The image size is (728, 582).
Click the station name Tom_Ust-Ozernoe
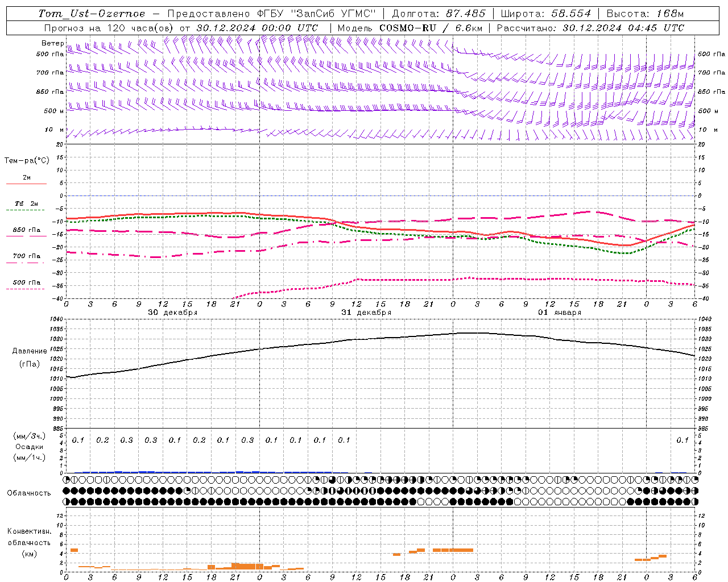tap(92, 14)
